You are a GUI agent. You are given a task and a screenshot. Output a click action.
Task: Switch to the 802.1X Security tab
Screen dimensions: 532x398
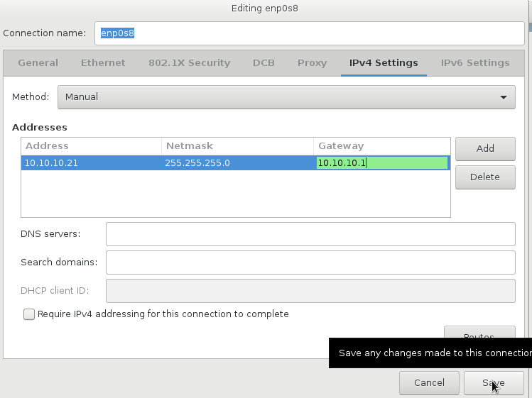click(189, 63)
